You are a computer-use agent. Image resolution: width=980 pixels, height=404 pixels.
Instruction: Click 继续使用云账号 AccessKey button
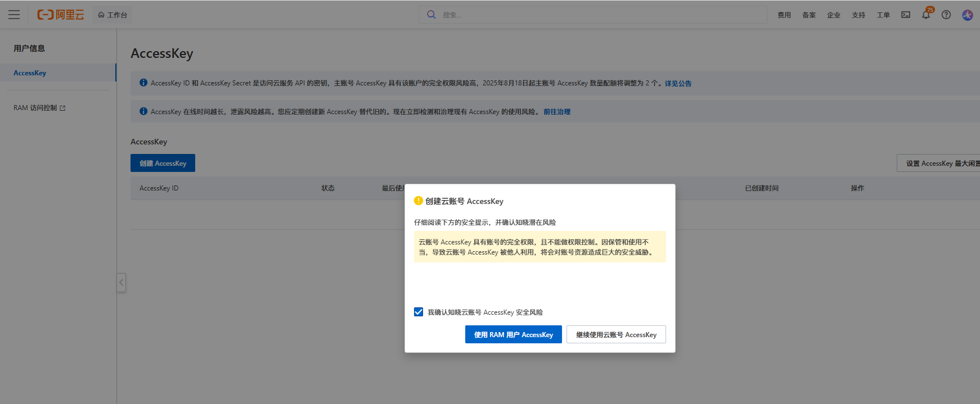616,334
